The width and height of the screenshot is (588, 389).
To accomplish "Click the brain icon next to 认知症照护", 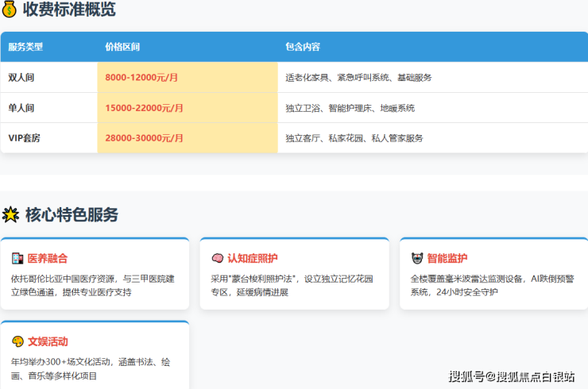I will [217, 259].
